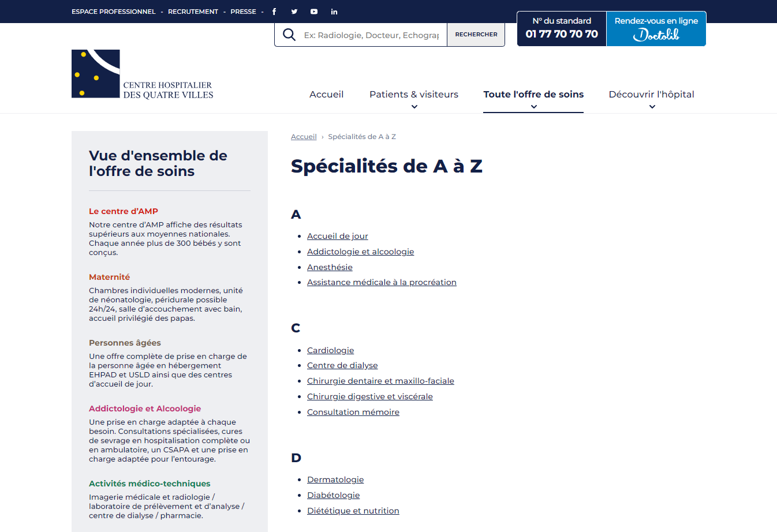The height and width of the screenshot is (532, 777).
Task: Open the Cardiologie specialty link
Action: 330,350
